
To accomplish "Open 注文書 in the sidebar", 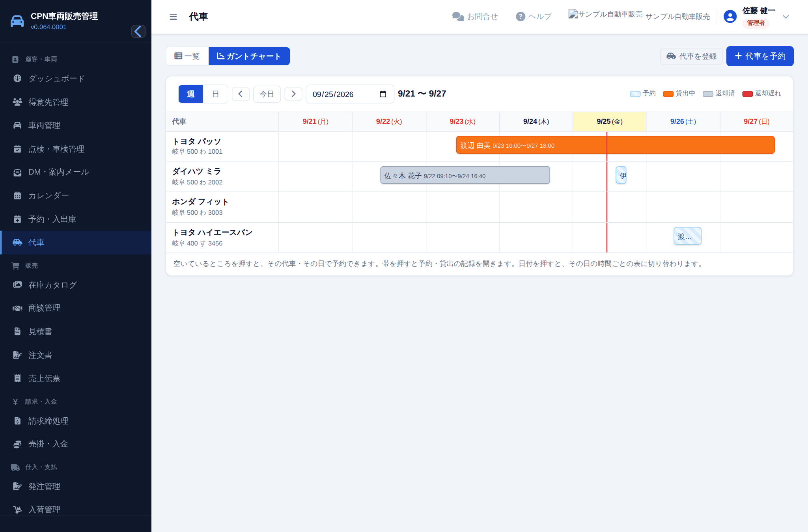I will tap(76, 355).
